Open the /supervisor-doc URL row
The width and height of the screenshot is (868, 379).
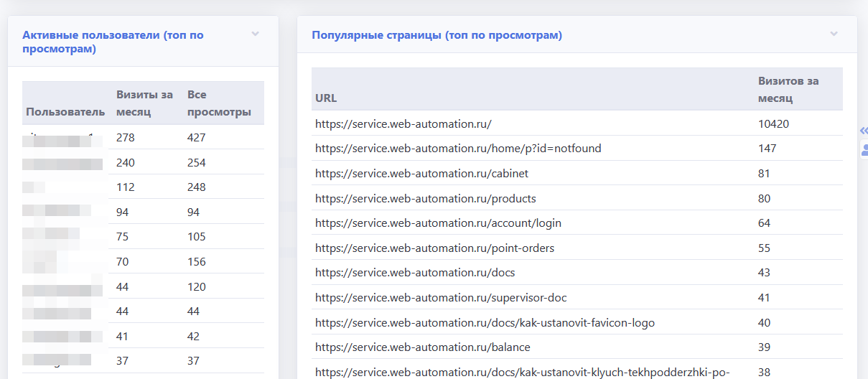tap(441, 298)
